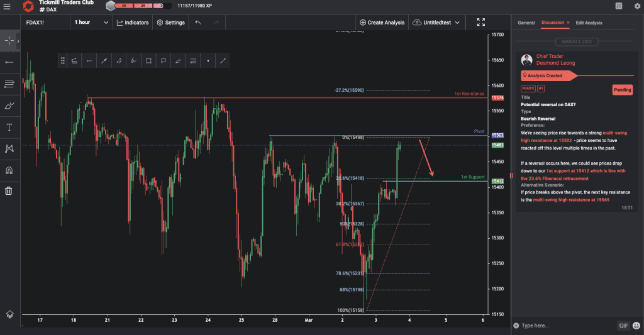The width and height of the screenshot is (644, 335).
Task: Pick the pitchfork tool in floating toolbar
Action: pos(133,61)
